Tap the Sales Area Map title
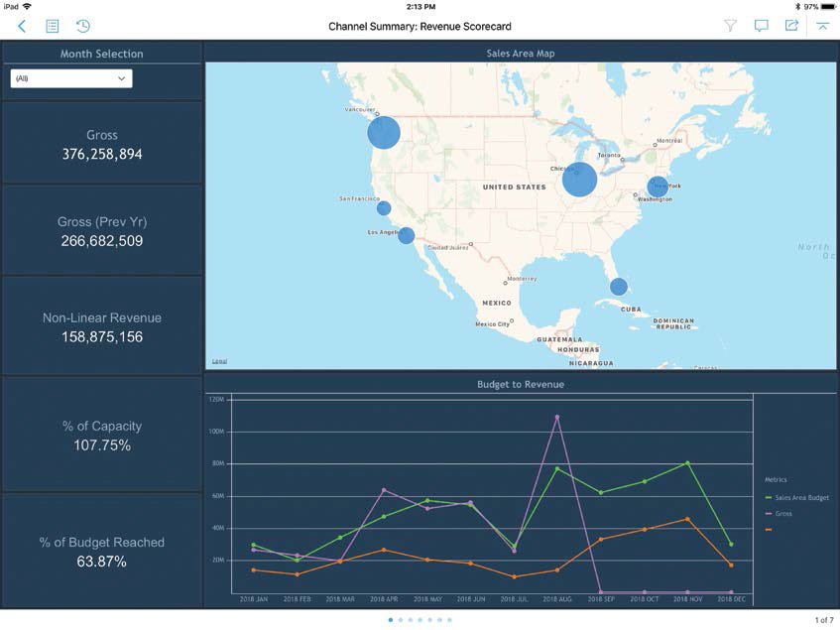The height and width of the screenshot is (630, 840). point(521,53)
